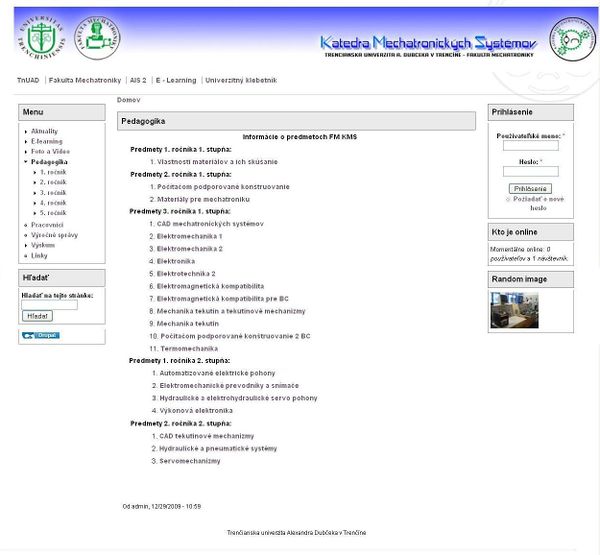The image size is (600, 555).
Task: Open CAD mechatronických systémov link
Action: coord(210,224)
